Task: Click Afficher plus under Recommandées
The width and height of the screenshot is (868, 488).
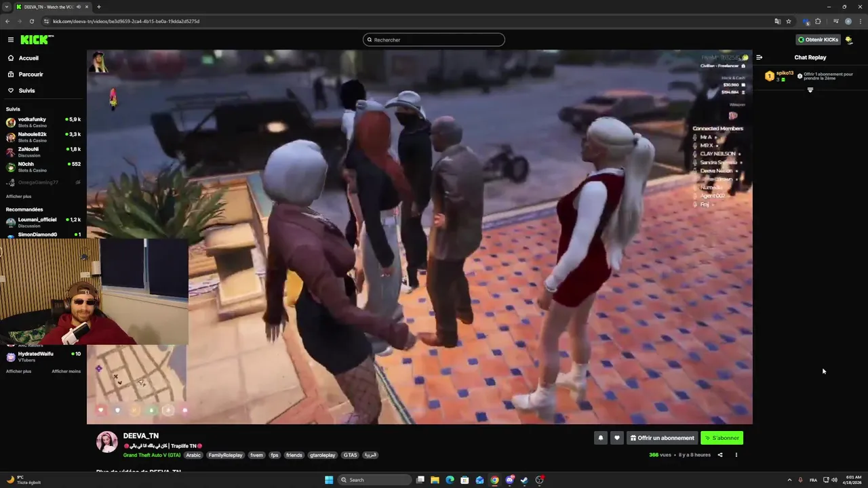Action: [18, 371]
